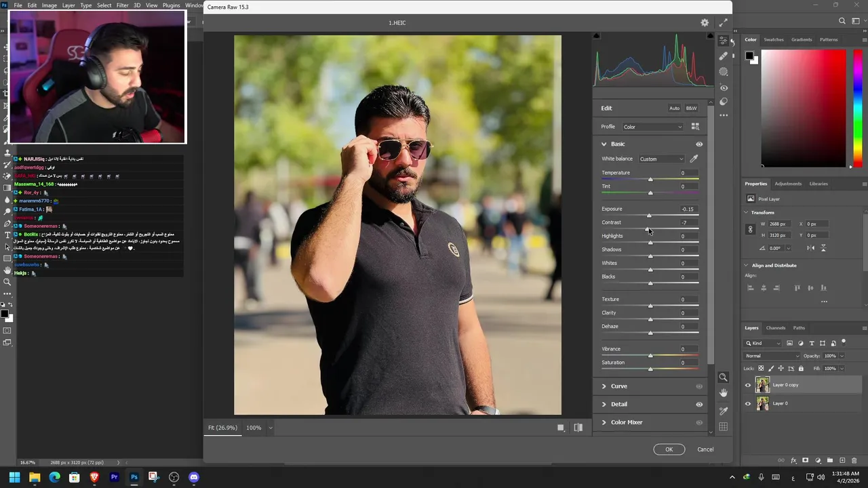This screenshot has width=868, height=488.
Task: Expand the Color Mixer section
Action: click(x=604, y=422)
